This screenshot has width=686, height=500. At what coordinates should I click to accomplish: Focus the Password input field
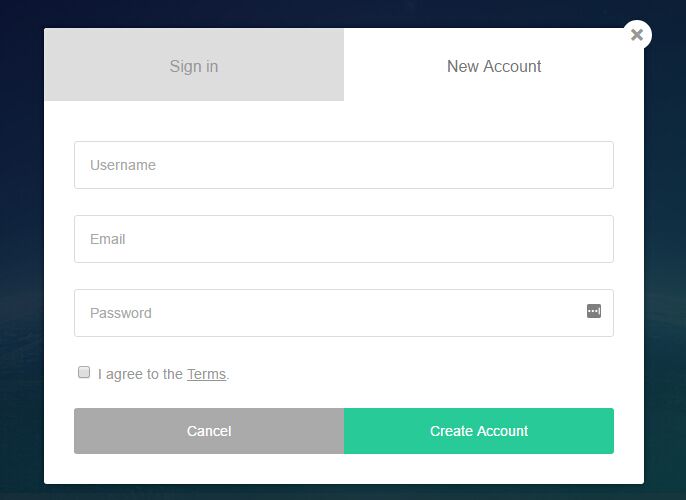(344, 313)
